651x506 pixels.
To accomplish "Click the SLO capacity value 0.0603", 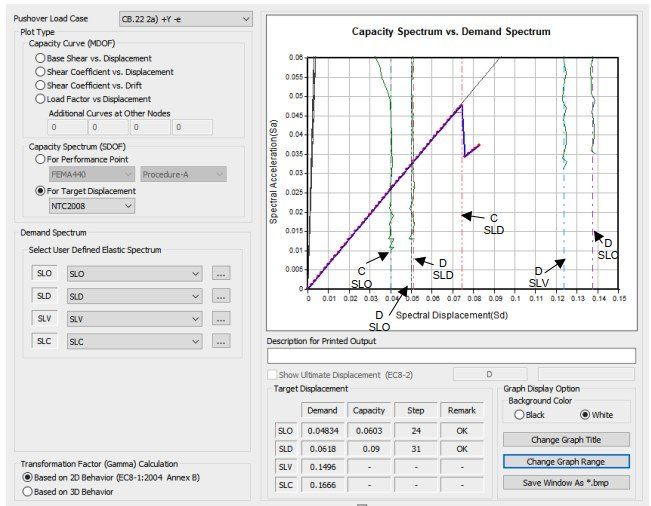I will pyautogui.click(x=369, y=431).
